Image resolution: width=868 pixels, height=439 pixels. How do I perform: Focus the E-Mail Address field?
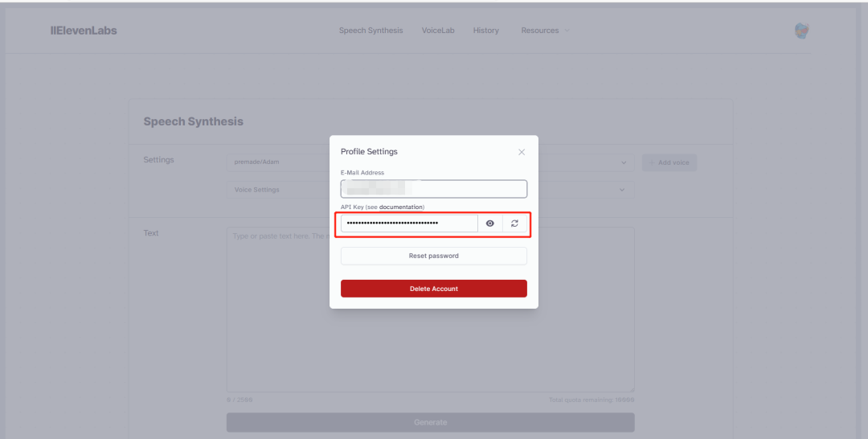coord(434,189)
